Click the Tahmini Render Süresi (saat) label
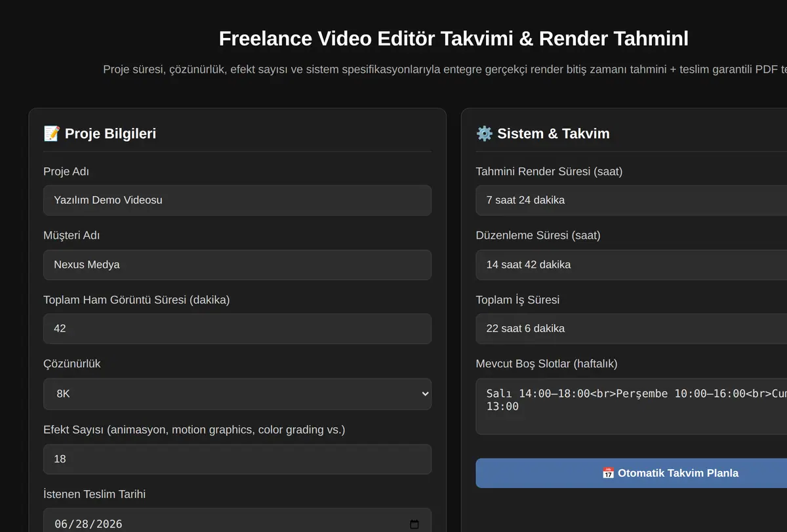Viewport: 787px width, 532px height. tap(549, 172)
